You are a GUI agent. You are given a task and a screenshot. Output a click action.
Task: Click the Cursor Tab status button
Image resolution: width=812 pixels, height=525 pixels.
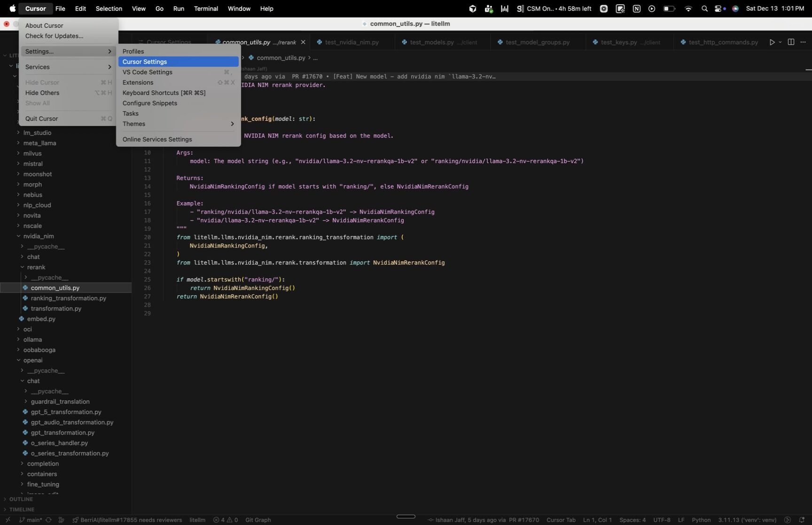(561, 520)
